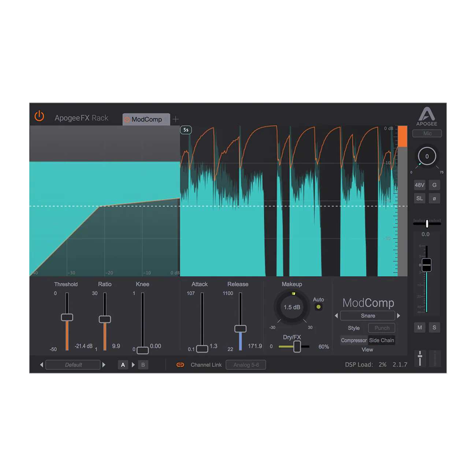Image resolution: width=476 pixels, height=476 pixels.
Task: Click the DSP Load 2% readout
Action: point(366,365)
